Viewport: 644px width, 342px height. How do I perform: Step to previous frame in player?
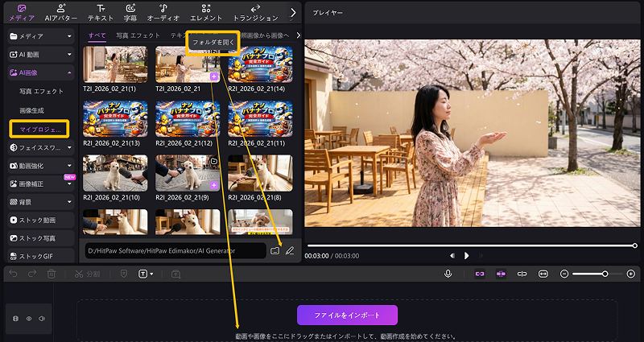point(452,256)
